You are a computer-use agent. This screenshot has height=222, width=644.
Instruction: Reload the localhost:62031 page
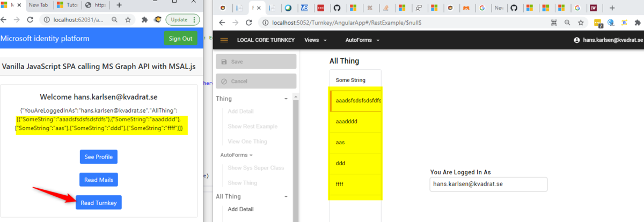(31, 19)
